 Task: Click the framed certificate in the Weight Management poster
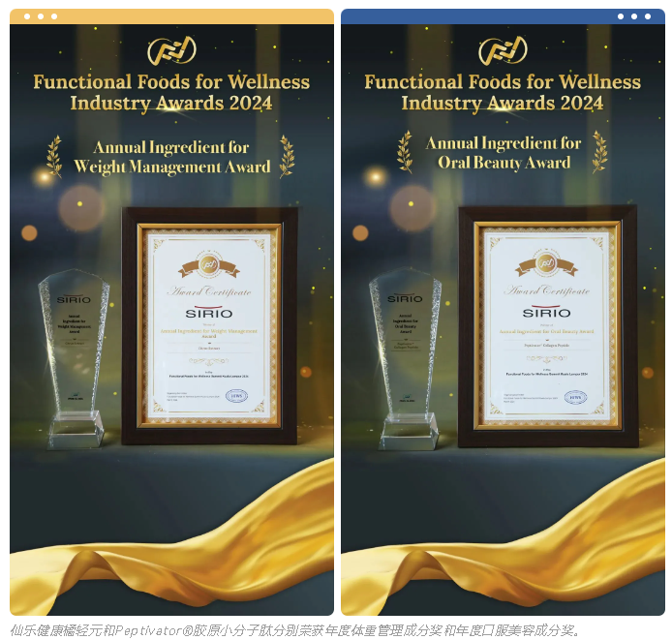tap(209, 325)
